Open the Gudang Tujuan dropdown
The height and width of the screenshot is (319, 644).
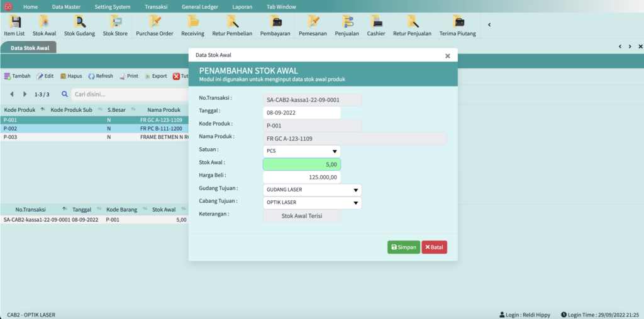[312, 190]
